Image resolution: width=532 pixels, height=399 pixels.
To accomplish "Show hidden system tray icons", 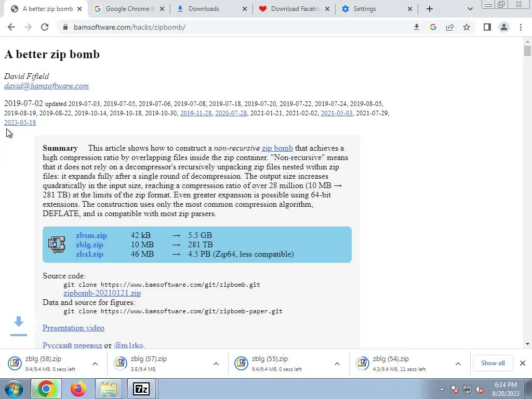I will [442, 389].
